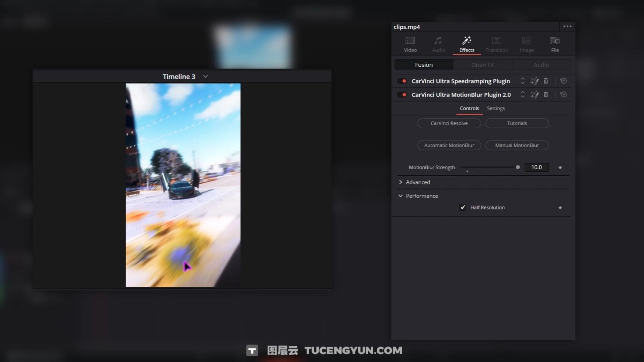644x362 pixels.
Task: Delete the Speedramping Plugin with trash icon
Action: [546, 81]
